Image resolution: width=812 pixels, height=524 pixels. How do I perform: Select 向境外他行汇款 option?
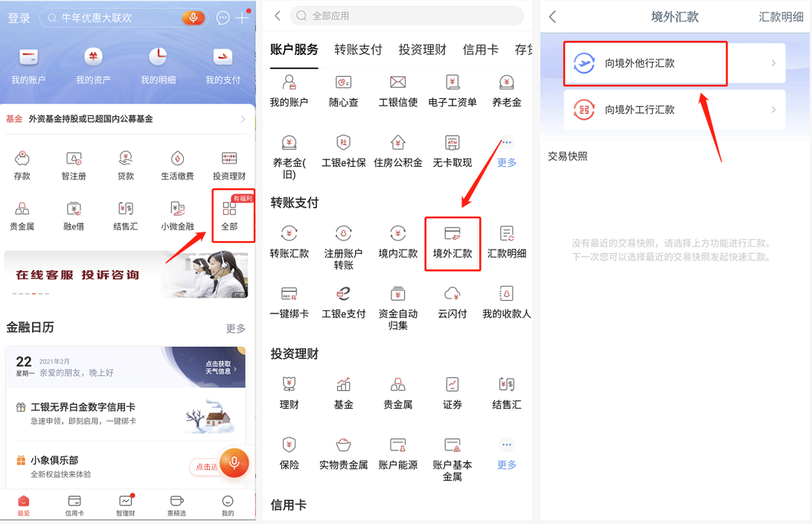tap(675, 63)
